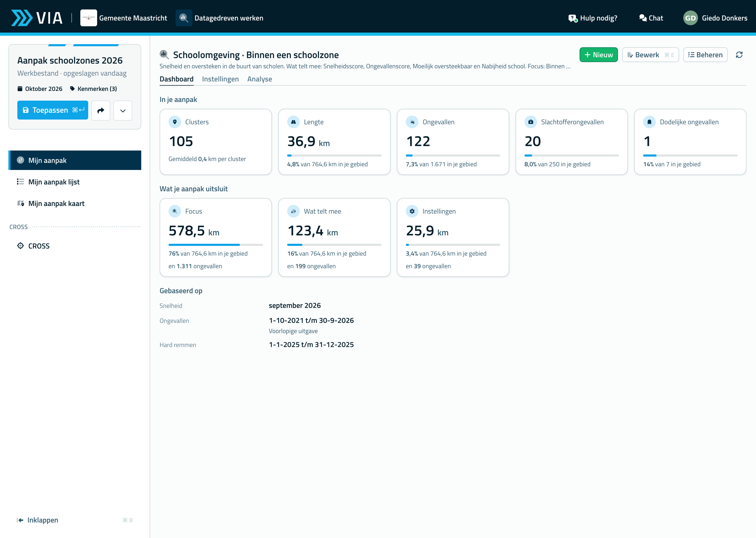
Task: Click the Wat telt mee icon
Action: click(x=293, y=211)
